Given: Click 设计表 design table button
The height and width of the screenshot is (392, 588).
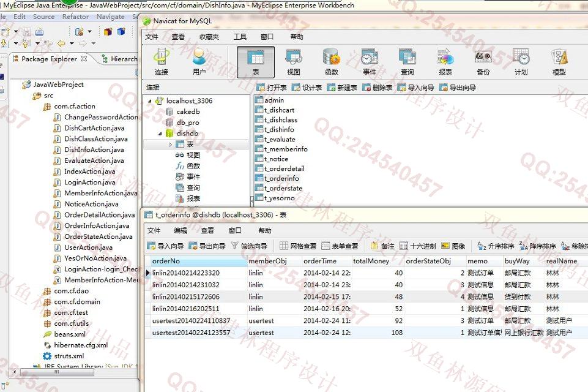Looking at the screenshot, I should point(307,88).
